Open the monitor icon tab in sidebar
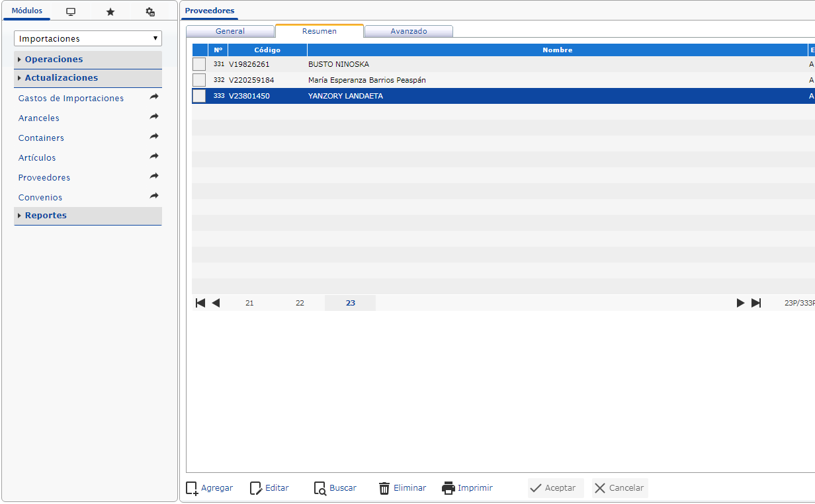This screenshot has width=815, height=504. (x=71, y=12)
